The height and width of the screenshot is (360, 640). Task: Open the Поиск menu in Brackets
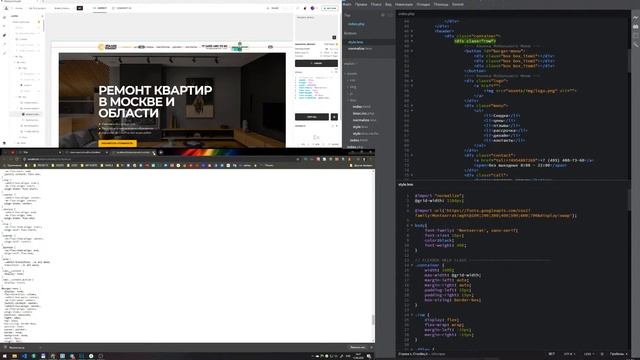pos(376,4)
